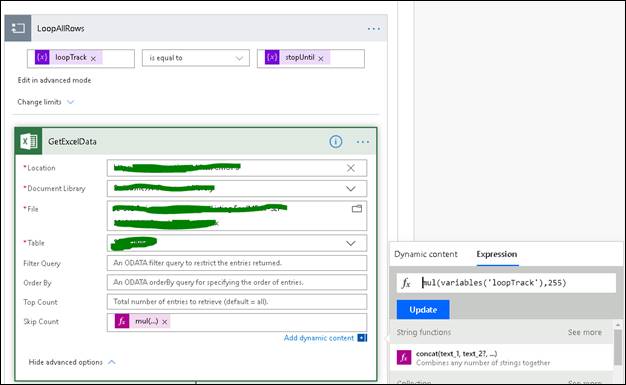
Task: Click the Excel icon on GetExcelData
Action: click(x=29, y=141)
